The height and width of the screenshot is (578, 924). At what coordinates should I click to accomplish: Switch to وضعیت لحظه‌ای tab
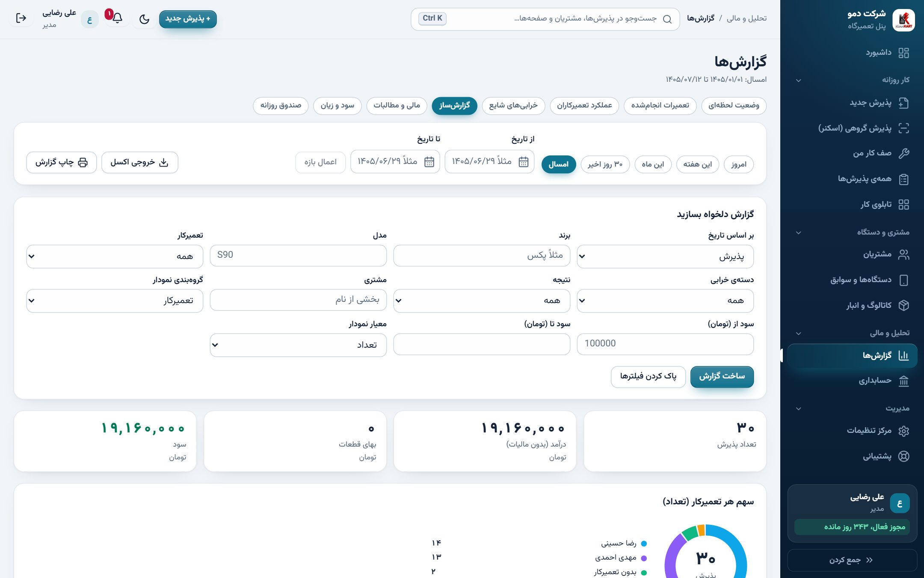(734, 106)
